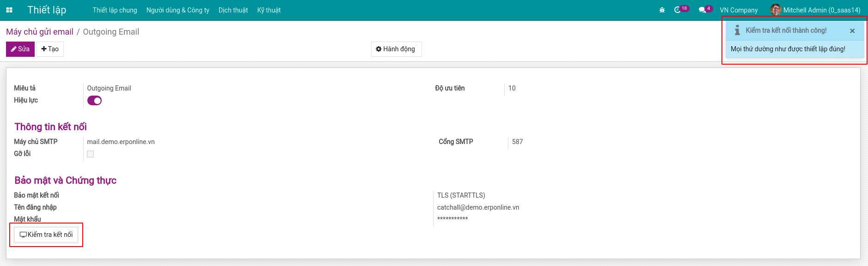Expand Mitchell Admin user menu

821,10
